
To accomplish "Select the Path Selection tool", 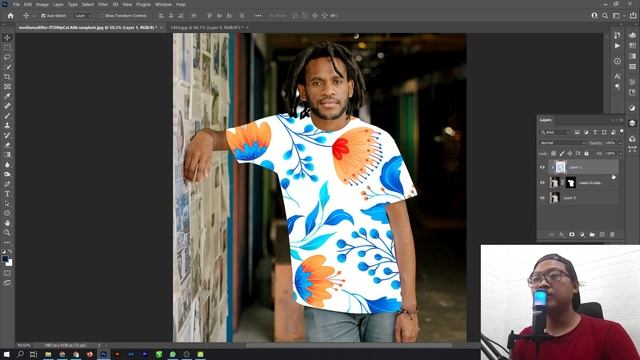I will pos(7,203).
